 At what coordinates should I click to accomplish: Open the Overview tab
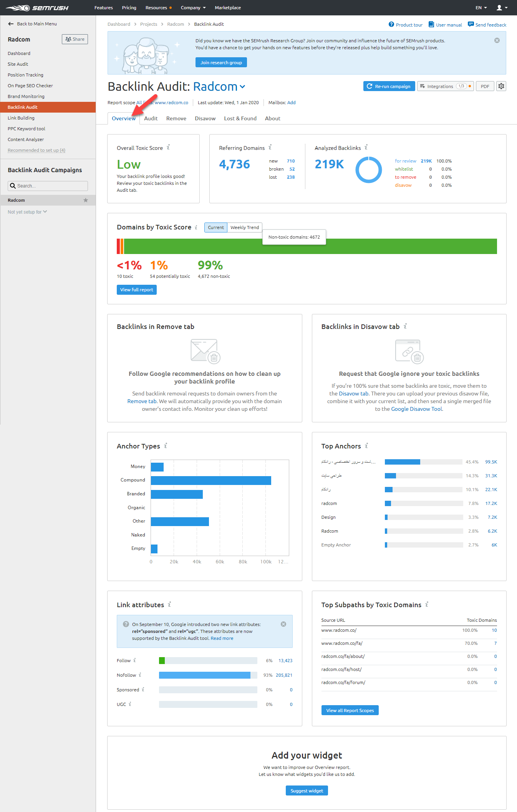[x=124, y=118]
